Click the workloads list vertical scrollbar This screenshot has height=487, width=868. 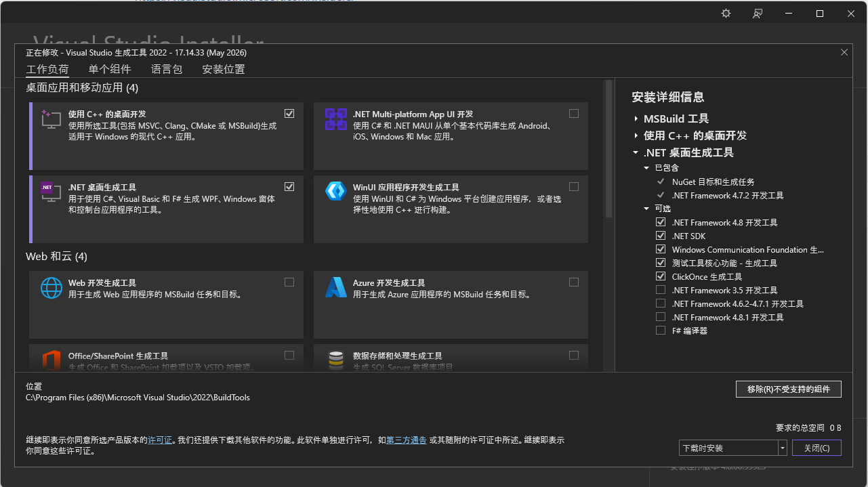[x=608, y=149]
